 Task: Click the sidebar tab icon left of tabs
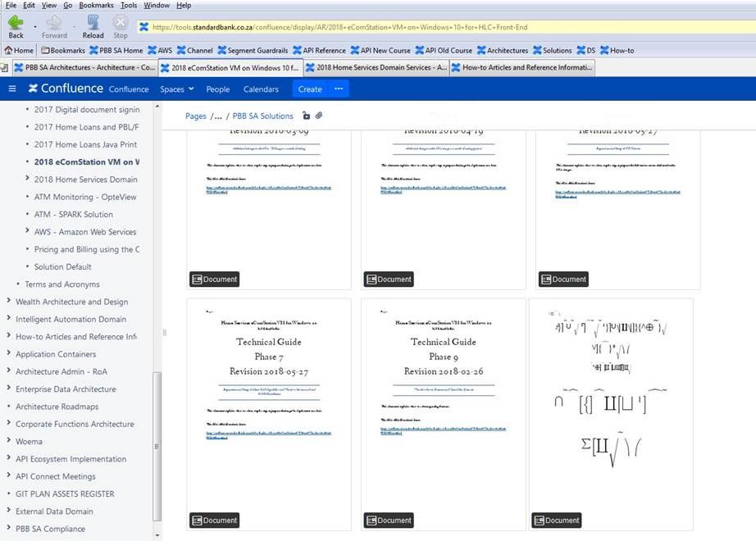[x=5, y=67]
